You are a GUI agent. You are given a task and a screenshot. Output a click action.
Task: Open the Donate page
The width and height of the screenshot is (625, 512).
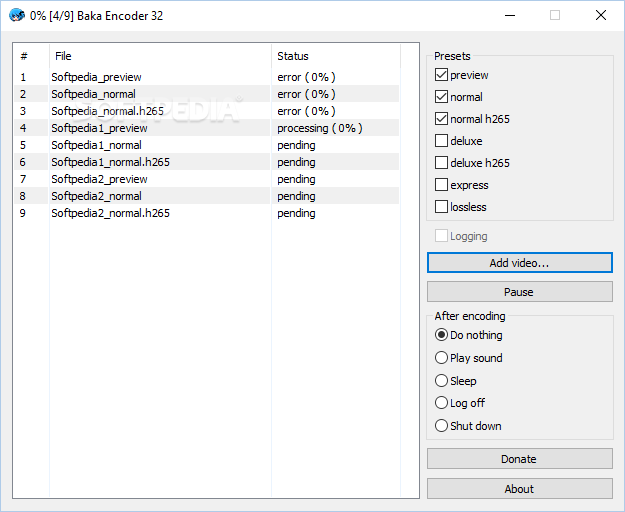click(519, 459)
